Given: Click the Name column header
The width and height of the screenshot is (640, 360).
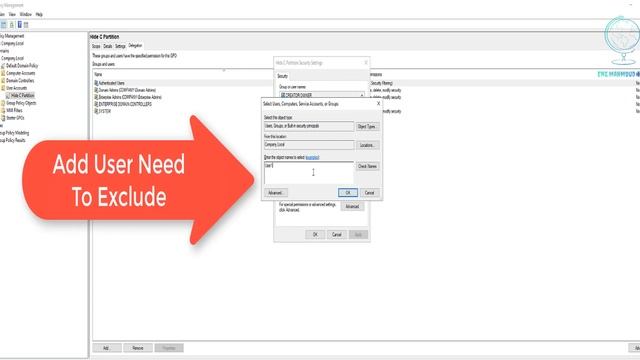Looking at the screenshot, I should pyautogui.click(x=98, y=75).
